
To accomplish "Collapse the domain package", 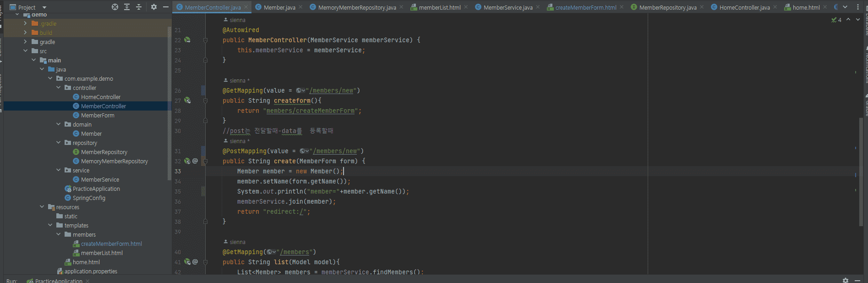I will (x=58, y=124).
